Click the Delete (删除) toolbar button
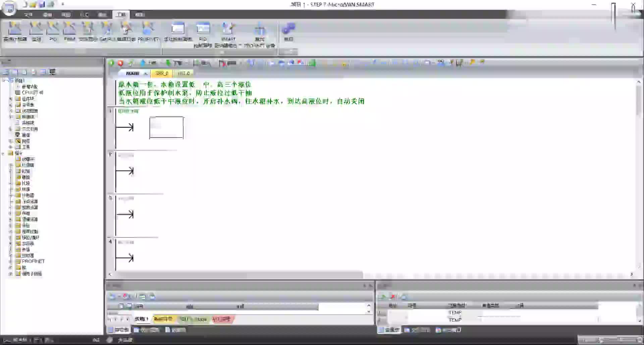This screenshot has width=644, height=345. tap(228, 63)
